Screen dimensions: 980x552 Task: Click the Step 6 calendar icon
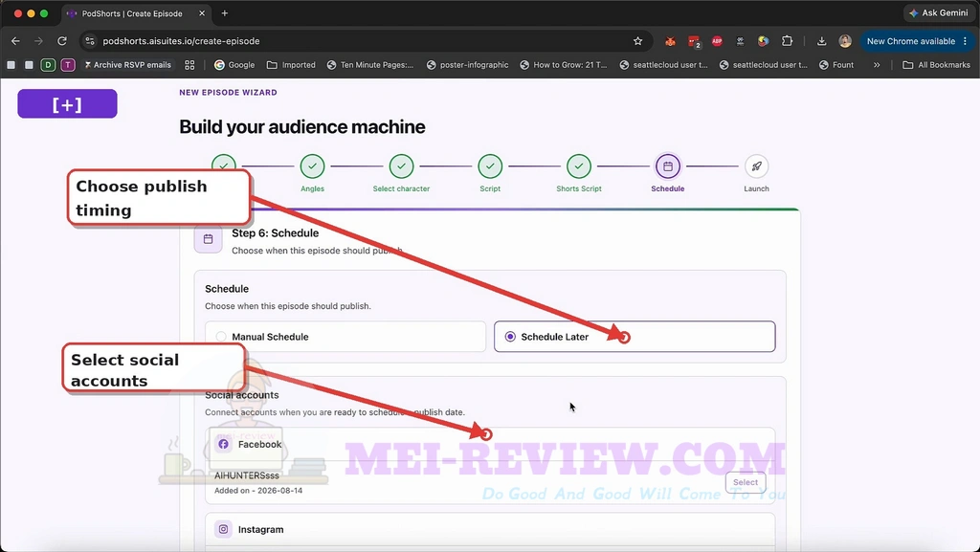tap(208, 238)
